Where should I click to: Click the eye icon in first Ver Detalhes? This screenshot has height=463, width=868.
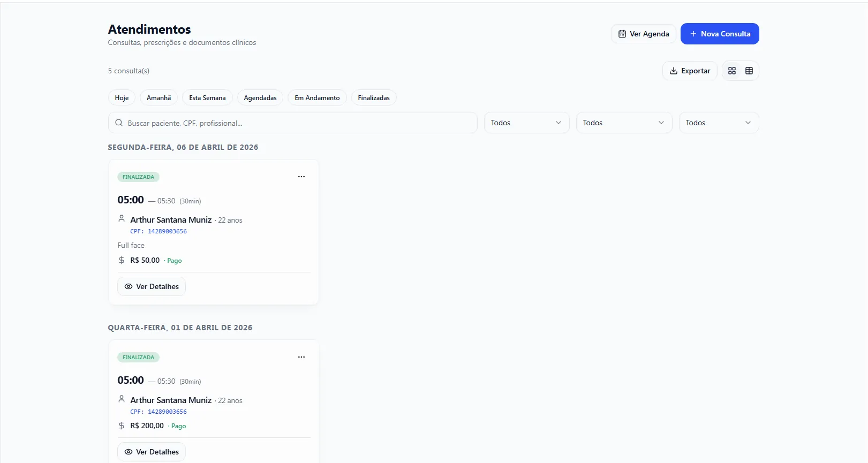pyautogui.click(x=129, y=286)
